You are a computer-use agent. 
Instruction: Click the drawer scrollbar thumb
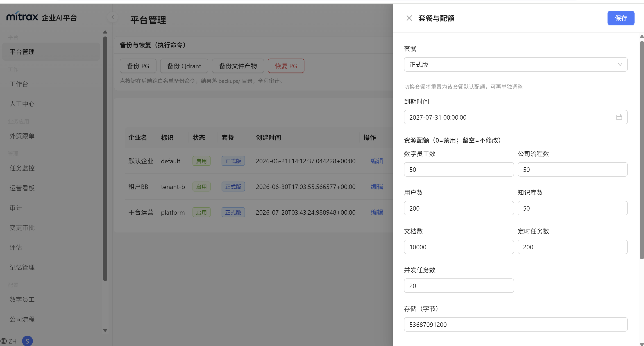coord(642,150)
